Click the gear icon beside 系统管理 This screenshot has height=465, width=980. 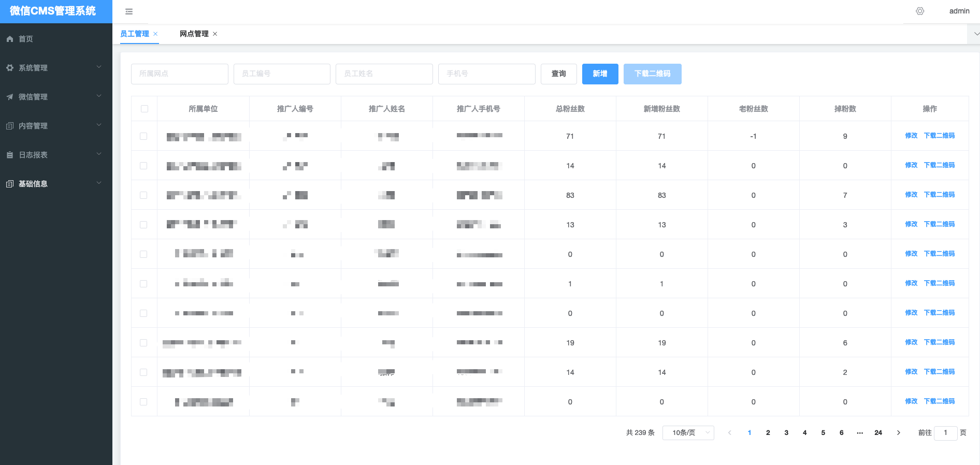point(10,68)
